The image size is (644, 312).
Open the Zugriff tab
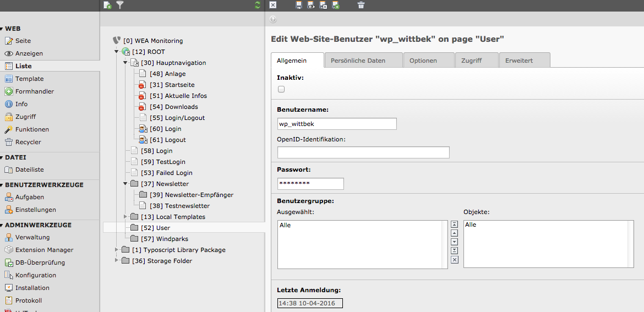click(x=472, y=61)
